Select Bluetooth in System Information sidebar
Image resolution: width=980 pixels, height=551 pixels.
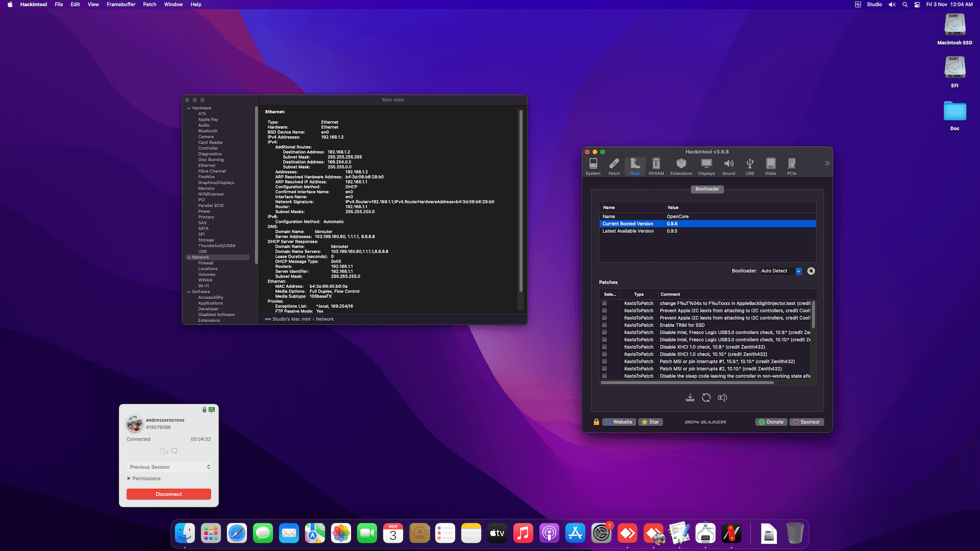208,131
